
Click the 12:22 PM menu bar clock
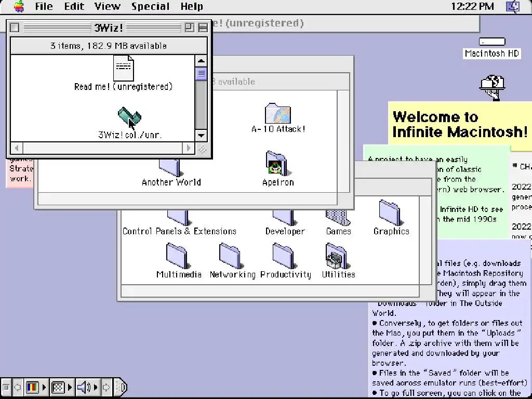click(472, 6)
